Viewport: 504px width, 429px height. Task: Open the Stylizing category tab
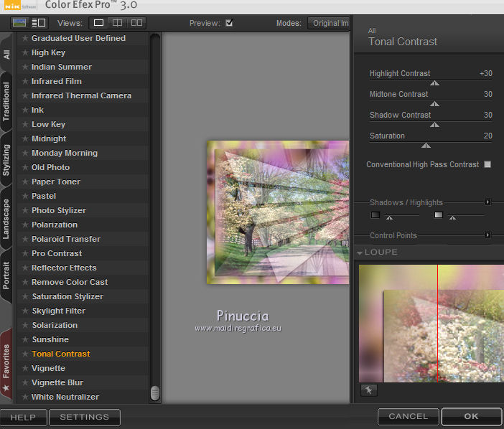[6, 160]
